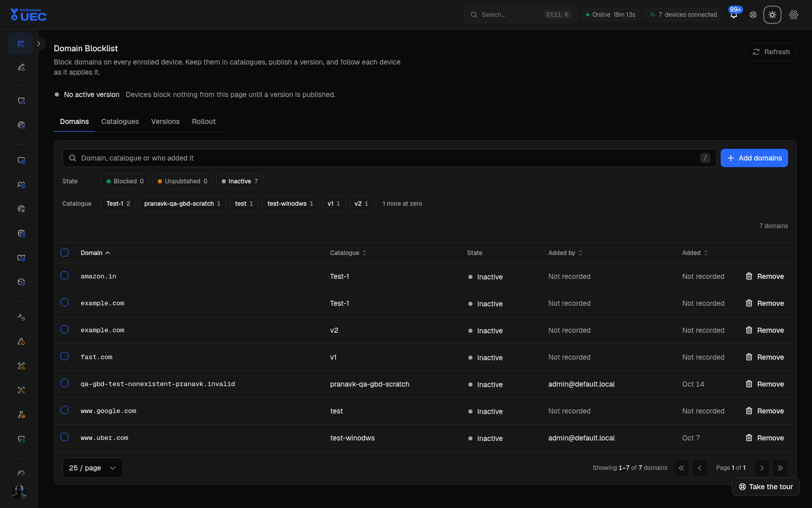This screenshot has height=508, width=812.
Task: Go to next page chevron
Action: [761, 468]
